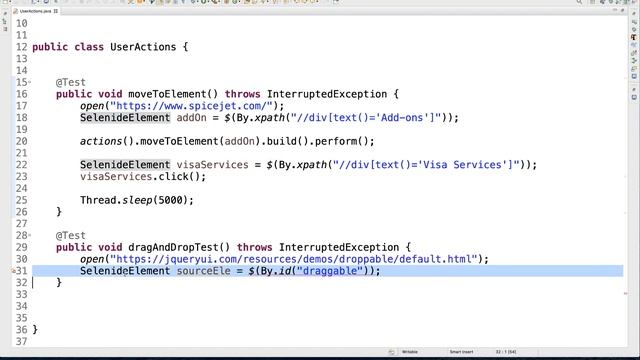The image size is (640, 360).
Task: Click the dragAndDropTest method name
Action: (x=173, y=247)
